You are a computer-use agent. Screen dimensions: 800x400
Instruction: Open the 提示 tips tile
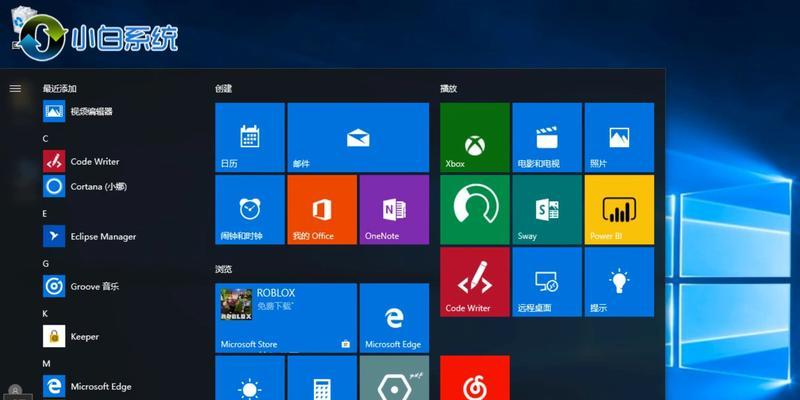pos(619,282)
